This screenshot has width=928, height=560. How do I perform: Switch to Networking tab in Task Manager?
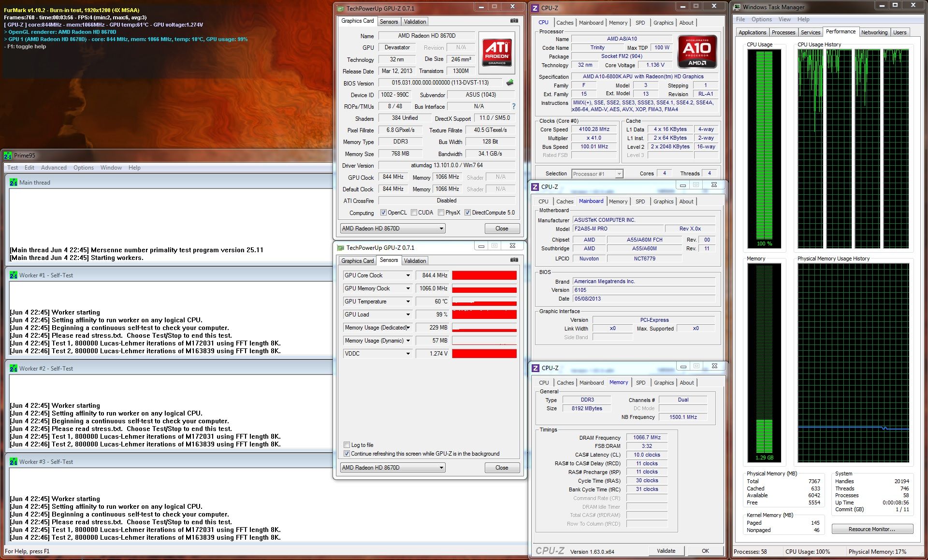pos(874,32)
